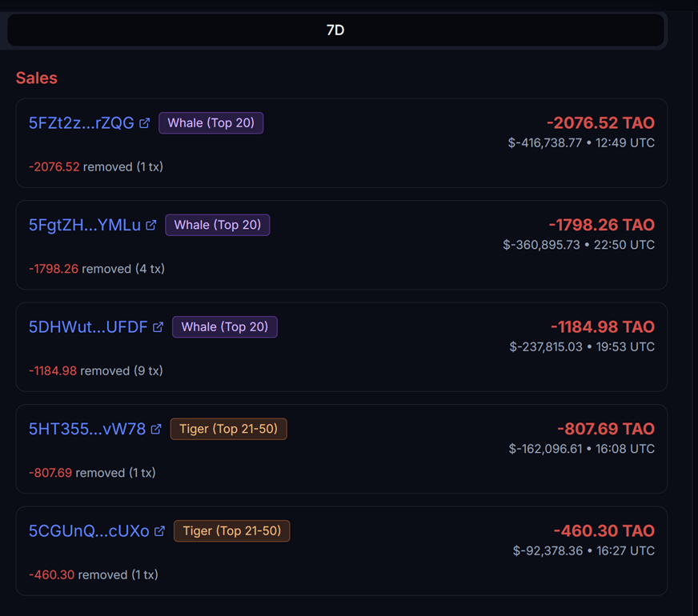
Task: Click Tiger (Top 21-50) badge beside 5HT355...vW78
Action: pyautogui.click(x=228, y=429)
